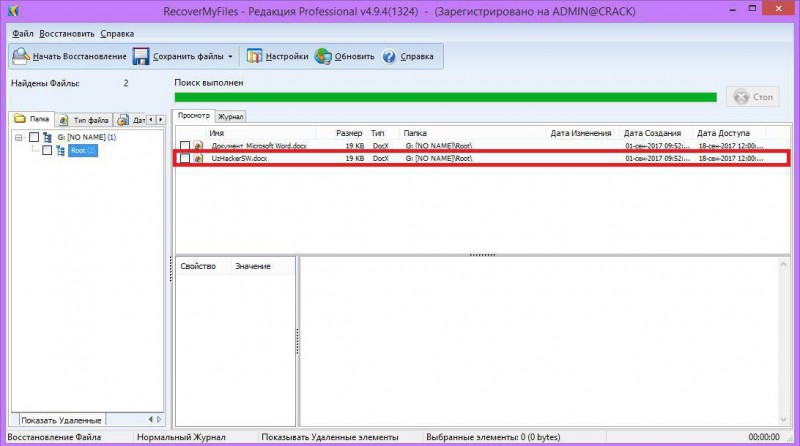The height and width of the screenshot is (446, 800).
Task: Click the file icon of Документ Microsoft Word.docx
Action: [x=198, y=146]
